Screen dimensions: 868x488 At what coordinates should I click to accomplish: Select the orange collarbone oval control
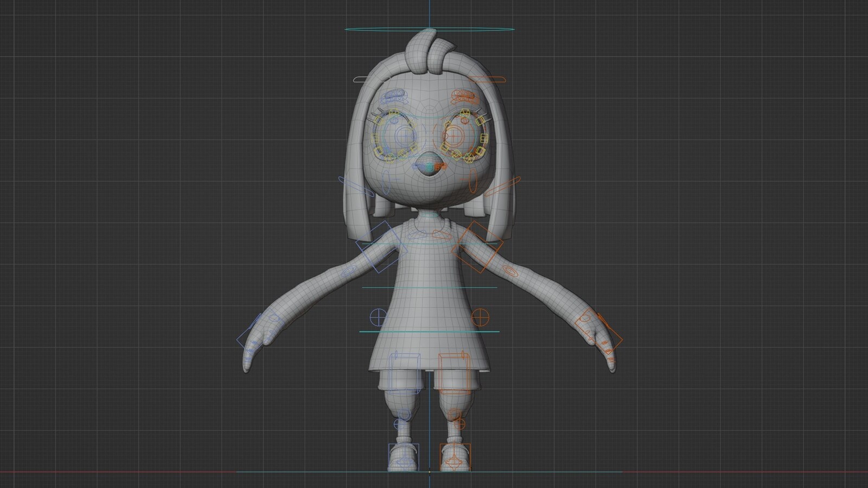pos(441,235)
